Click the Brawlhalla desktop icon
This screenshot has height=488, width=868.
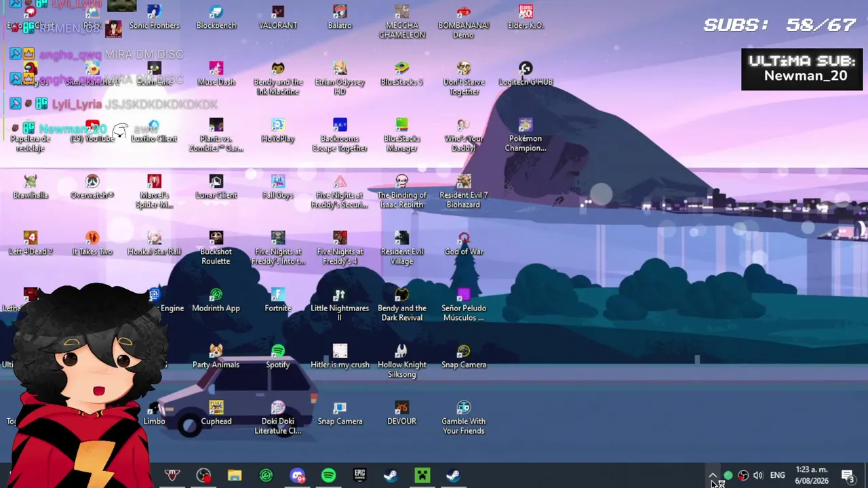click(31, 187)
